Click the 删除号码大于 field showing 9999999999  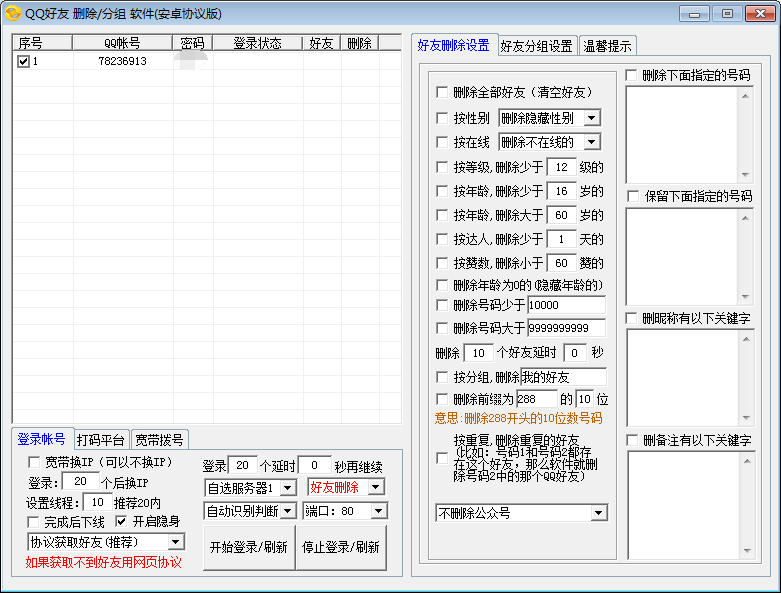[567, 328]
